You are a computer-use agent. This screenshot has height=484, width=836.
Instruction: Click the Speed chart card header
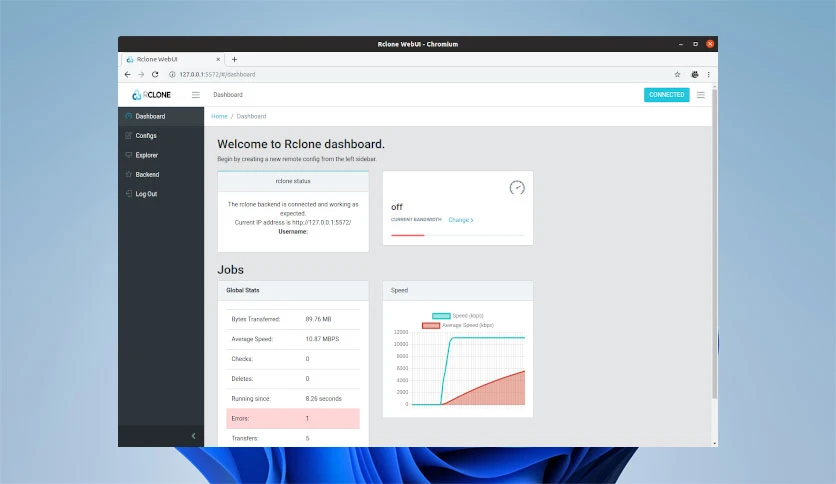point(457,291)
